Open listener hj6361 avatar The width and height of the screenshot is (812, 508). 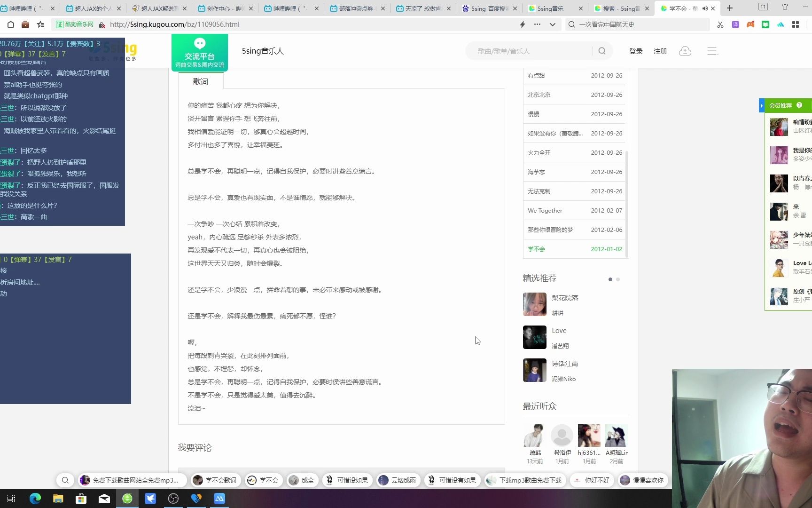pyautogui.click(x=589, y=436)
